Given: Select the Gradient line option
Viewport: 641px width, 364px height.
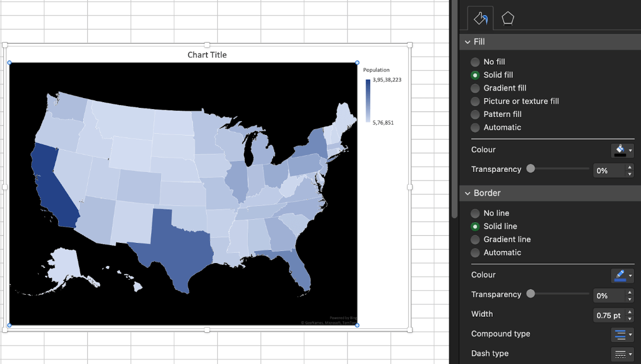Looking at the screenshot, I should click(475, 239).
